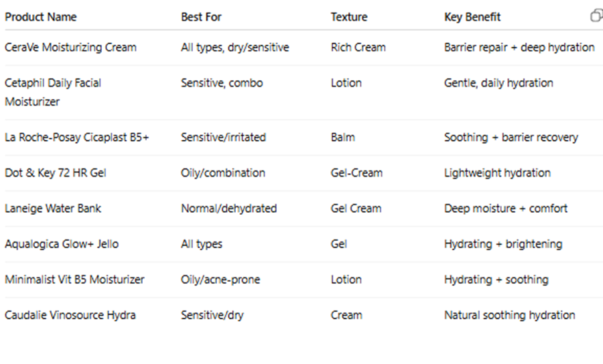Click the Normal/dehydrated cell
Viewport: 603px width, 364px height.
228,208
